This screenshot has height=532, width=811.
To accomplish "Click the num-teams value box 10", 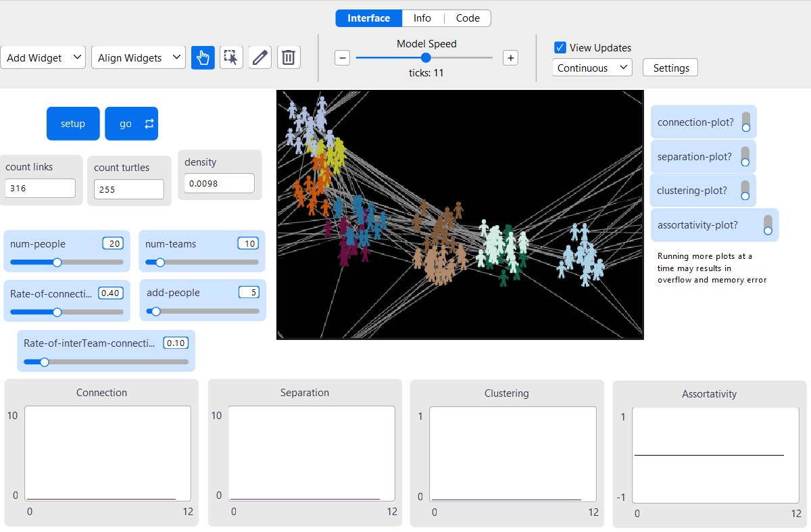I will point(248,243).
